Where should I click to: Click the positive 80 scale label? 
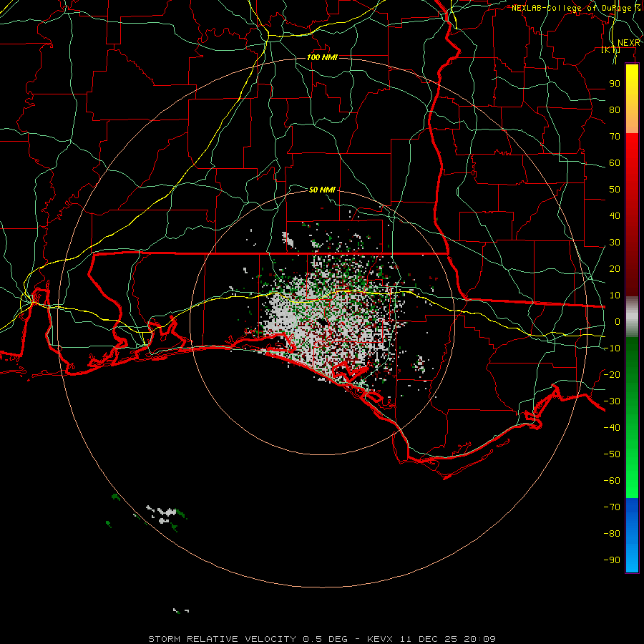click(615, 109)
